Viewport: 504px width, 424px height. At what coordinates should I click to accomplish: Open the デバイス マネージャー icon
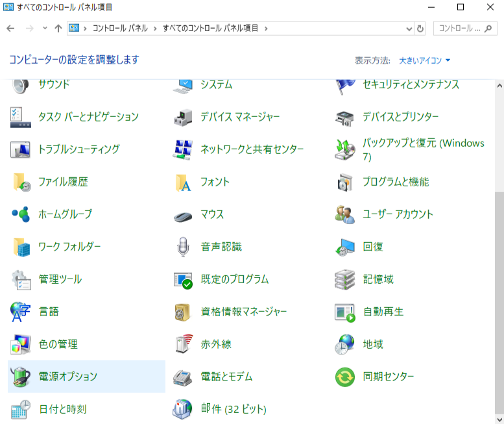tap(183, 117)
